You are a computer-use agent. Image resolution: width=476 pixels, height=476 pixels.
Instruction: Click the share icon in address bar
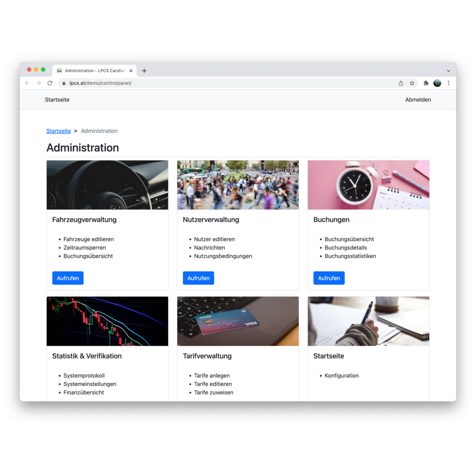401,83
